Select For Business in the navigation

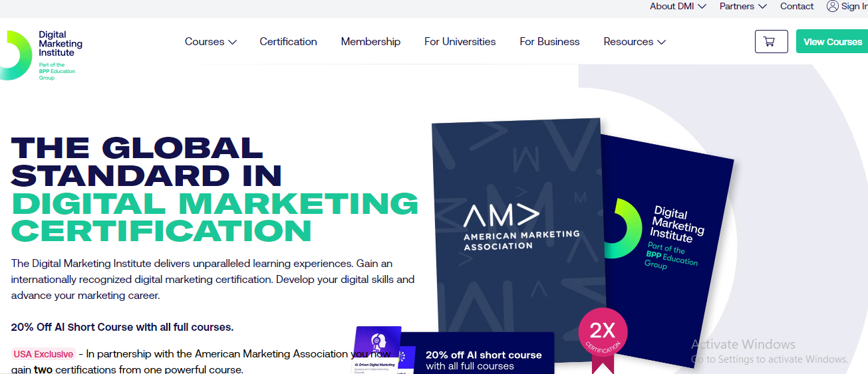[x=549, y=41]
